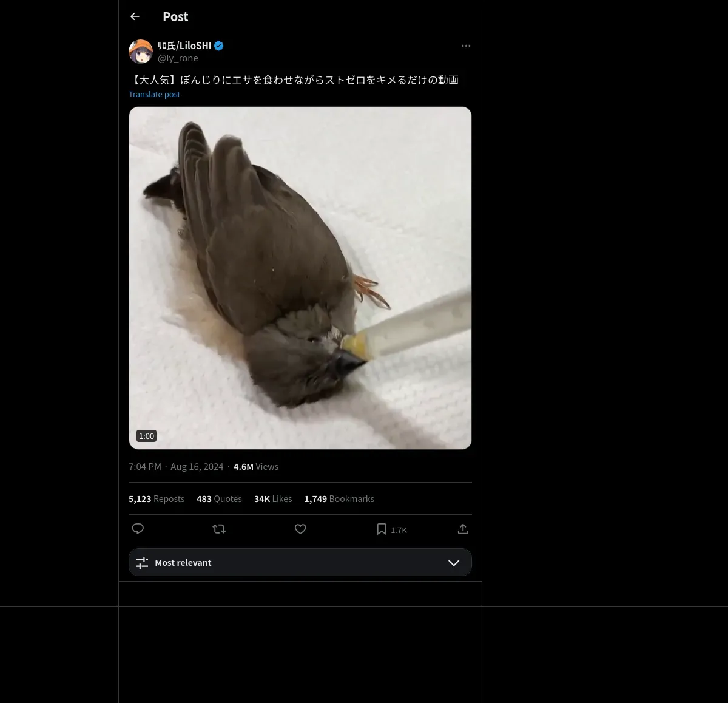
Task: Click the author's display name
Action: coord(184,46)
